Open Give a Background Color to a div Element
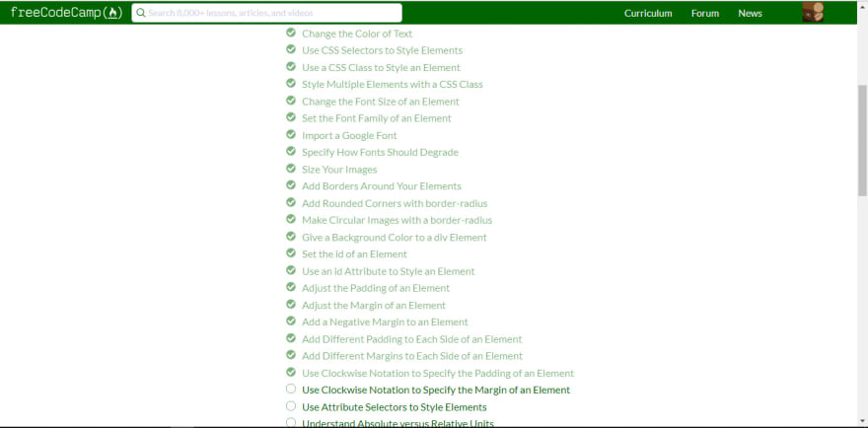The width and height of the screenshot is (868, 428). (x=395, y=237)
